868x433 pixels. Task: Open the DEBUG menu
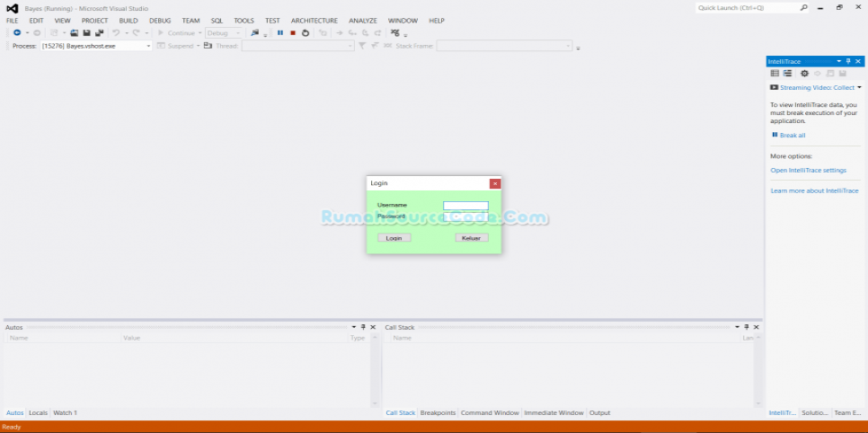160,21
